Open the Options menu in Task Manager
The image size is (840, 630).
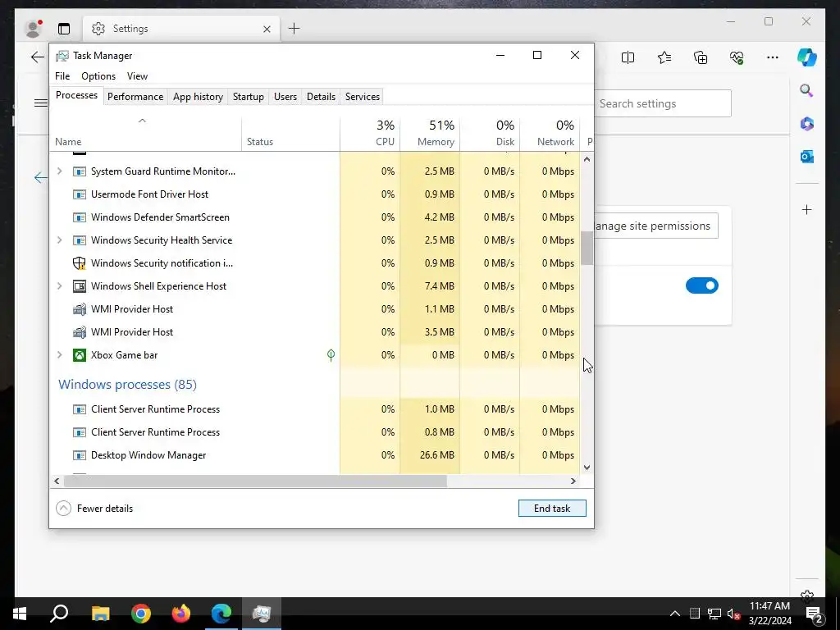pos(98,76)
